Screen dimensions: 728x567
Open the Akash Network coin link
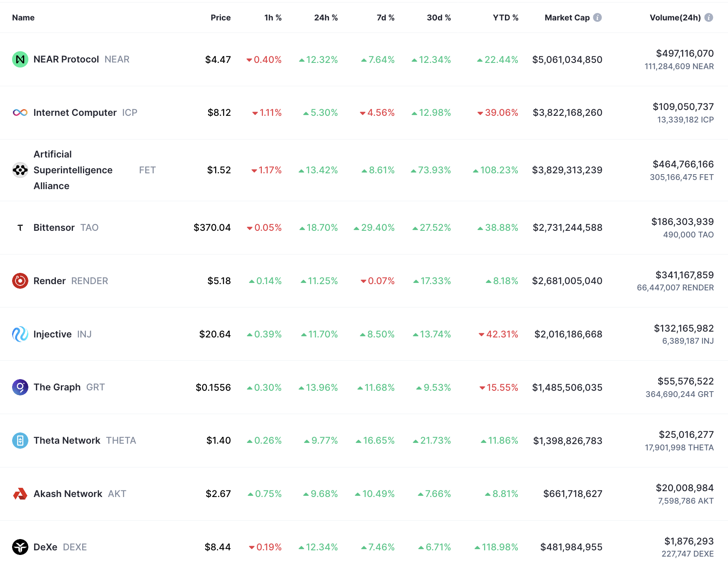click(68, 494)
